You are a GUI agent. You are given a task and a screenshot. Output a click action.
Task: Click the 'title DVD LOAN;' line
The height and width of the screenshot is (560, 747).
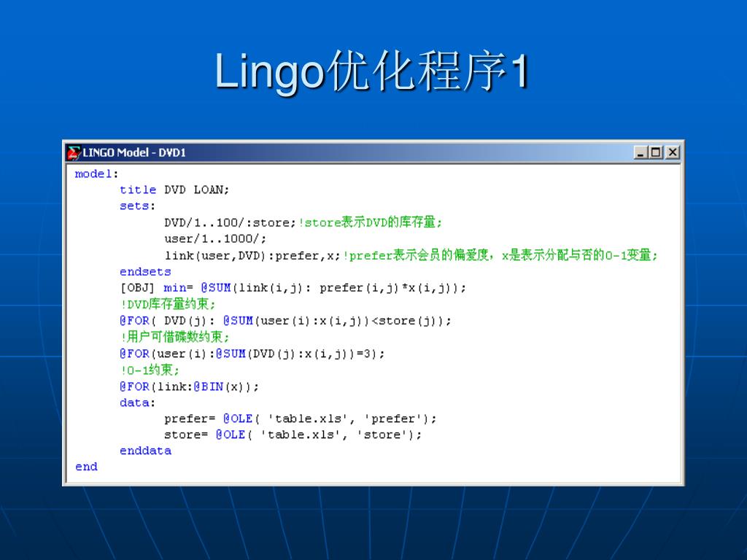tap(174, 190)
